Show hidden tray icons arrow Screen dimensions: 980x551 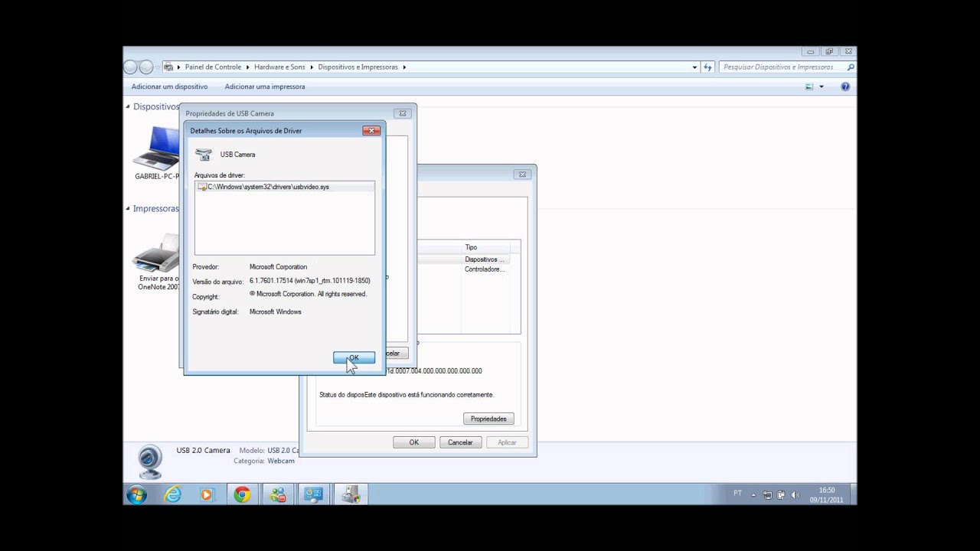(753, 495)
